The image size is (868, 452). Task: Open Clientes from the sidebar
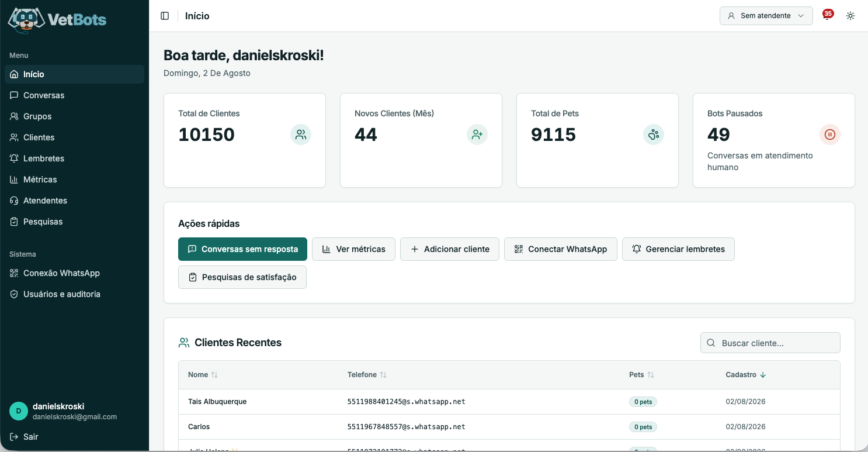tap(74, 137)
